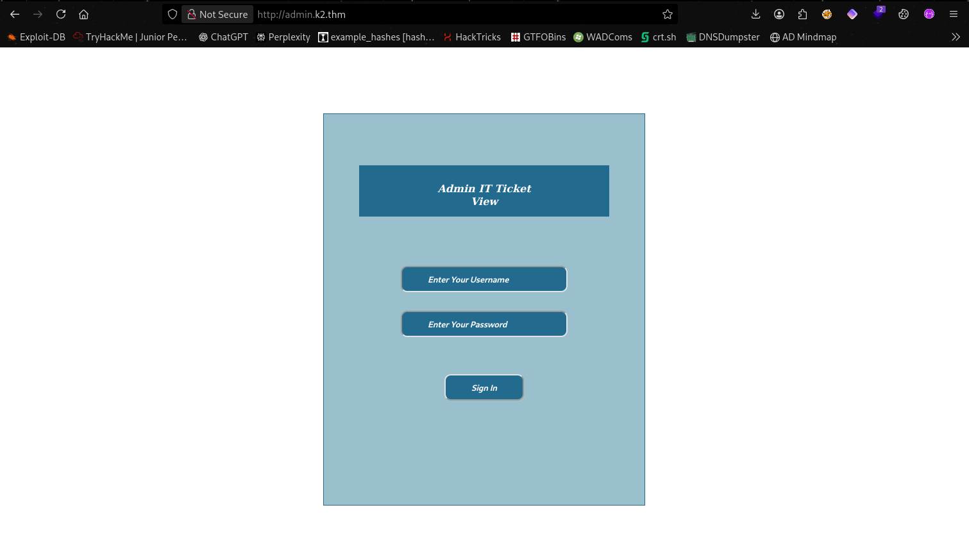The image size is (969, 560).
Task: Open the Exploit-DB bookmark
Action: coord(37,37)
